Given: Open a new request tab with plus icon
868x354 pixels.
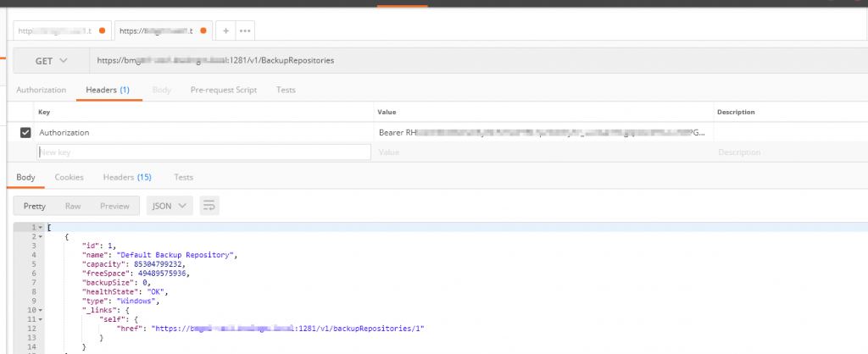Looking at the screenshot, I should pos(225,31).
